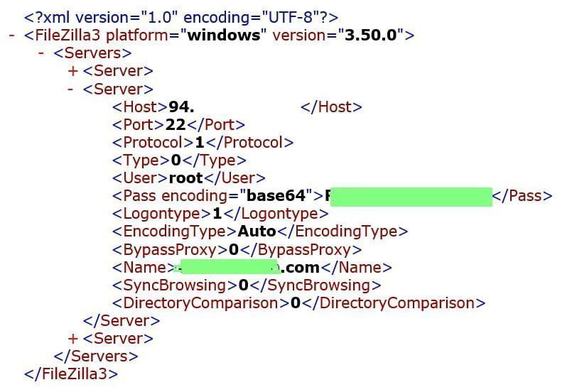Click the DirectoryComparison element value
The height and width of the screenshot is (392, 577).
coord(295,303)
